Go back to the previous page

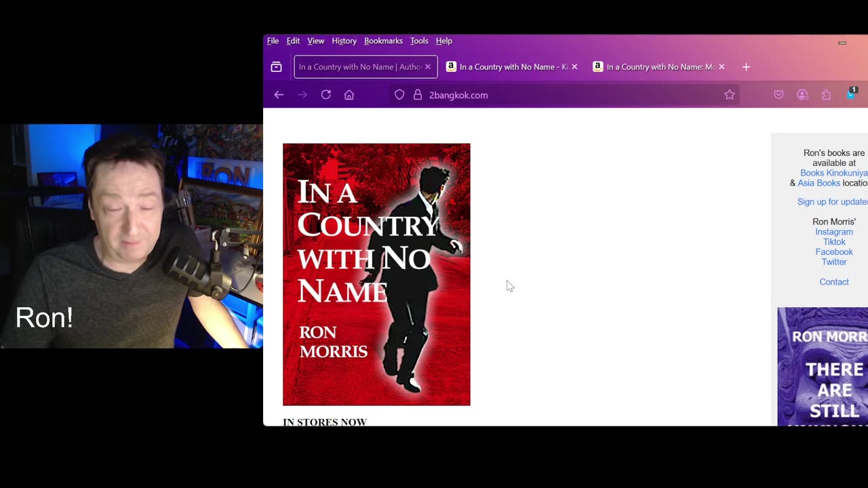click(279, 95)
